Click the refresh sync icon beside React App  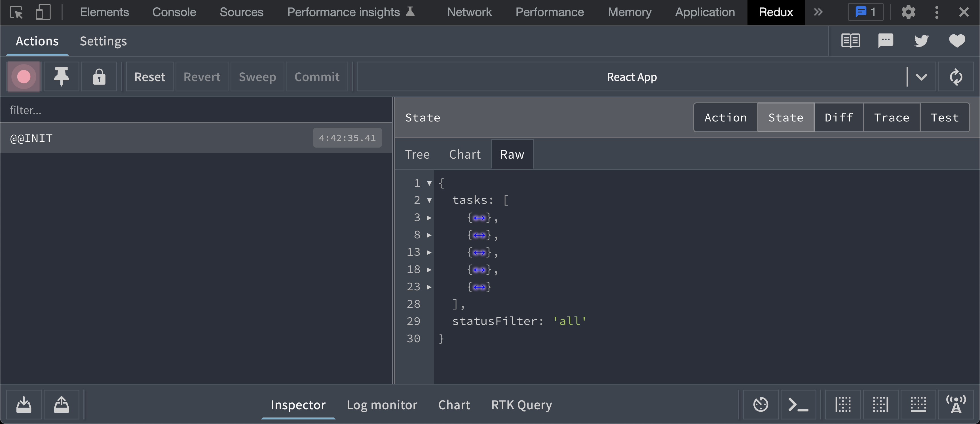(956, 77)
